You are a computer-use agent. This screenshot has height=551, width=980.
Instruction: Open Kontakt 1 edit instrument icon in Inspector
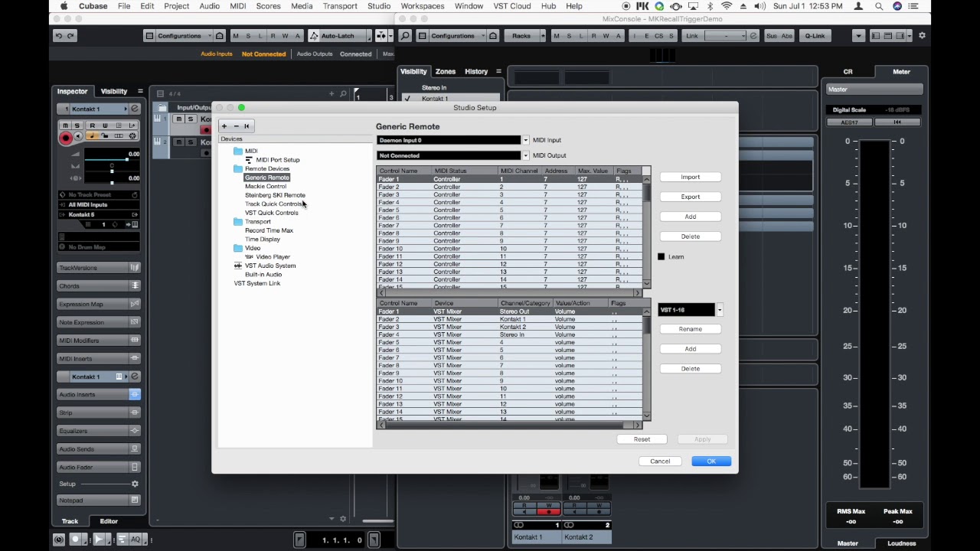point(134,109)
